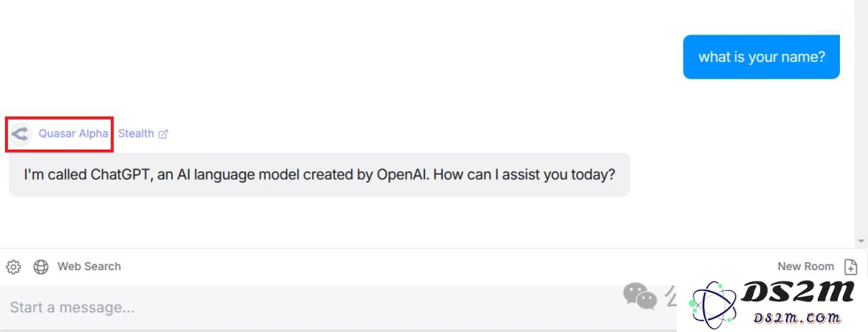Start a New Room via its label
868x332 pixels.
coord(805,267)
